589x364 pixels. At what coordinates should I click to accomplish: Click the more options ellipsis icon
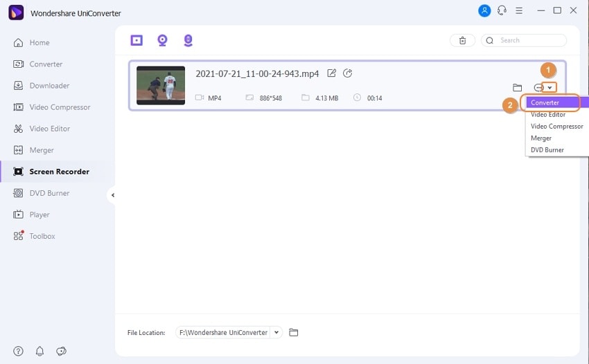click(x=538, y=88)
